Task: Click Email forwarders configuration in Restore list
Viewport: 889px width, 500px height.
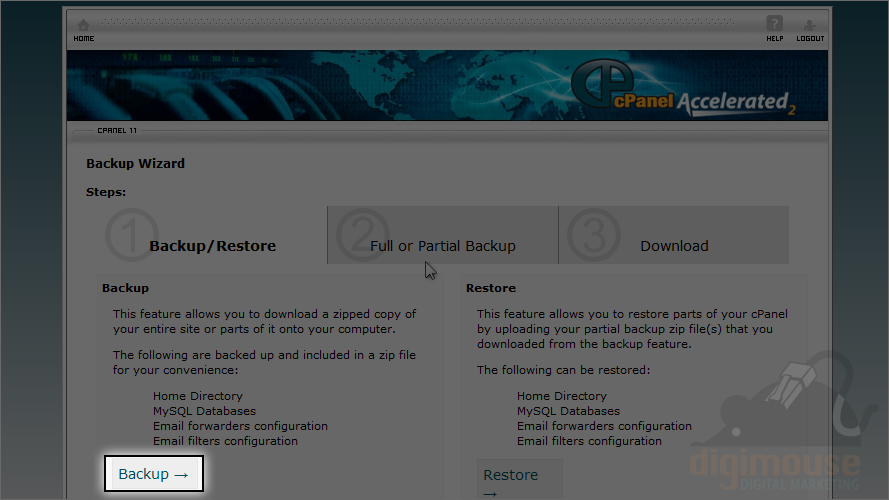Action: tap(604, 426)
